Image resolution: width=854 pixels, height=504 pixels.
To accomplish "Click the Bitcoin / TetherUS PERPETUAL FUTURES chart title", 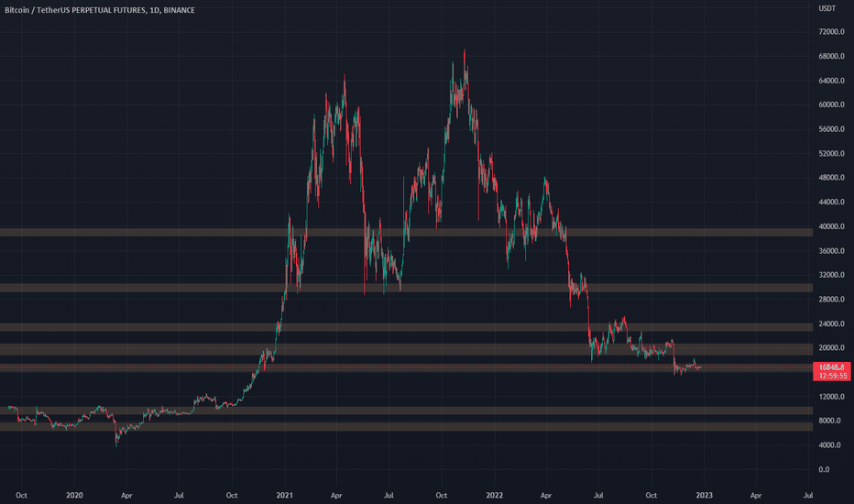I will pos(100,10).
